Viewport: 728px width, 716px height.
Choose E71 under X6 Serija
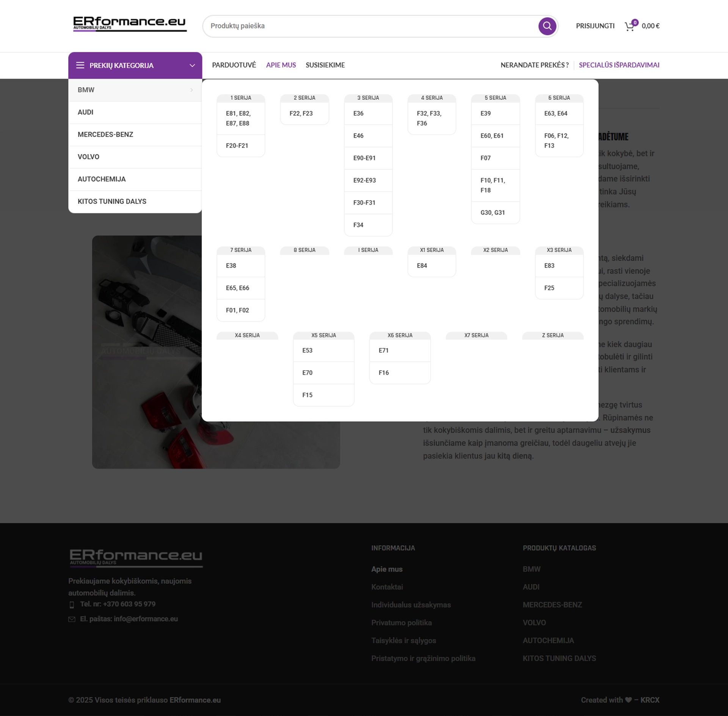[400, 351]
